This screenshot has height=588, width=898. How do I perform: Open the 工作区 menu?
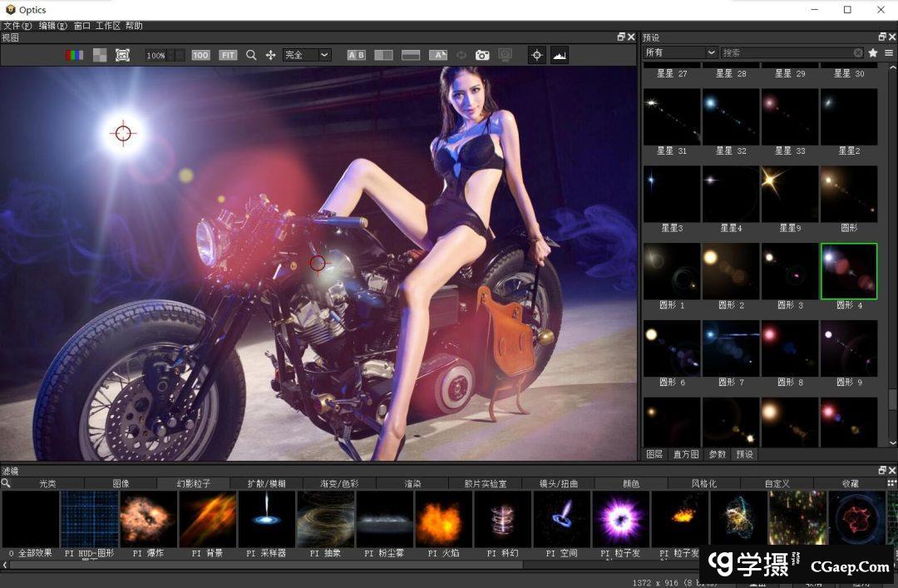point(108,26)
